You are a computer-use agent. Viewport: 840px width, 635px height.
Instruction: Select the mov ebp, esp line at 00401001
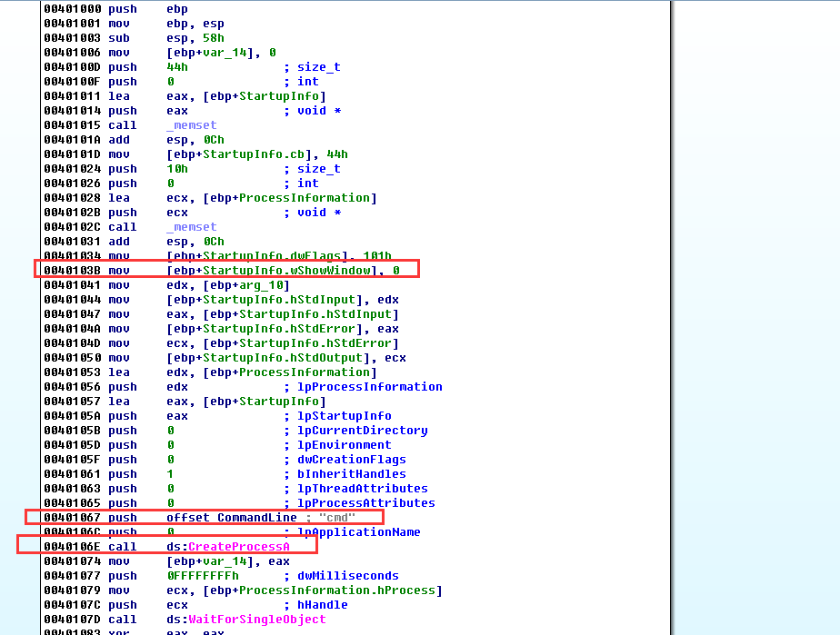point(134,24)
